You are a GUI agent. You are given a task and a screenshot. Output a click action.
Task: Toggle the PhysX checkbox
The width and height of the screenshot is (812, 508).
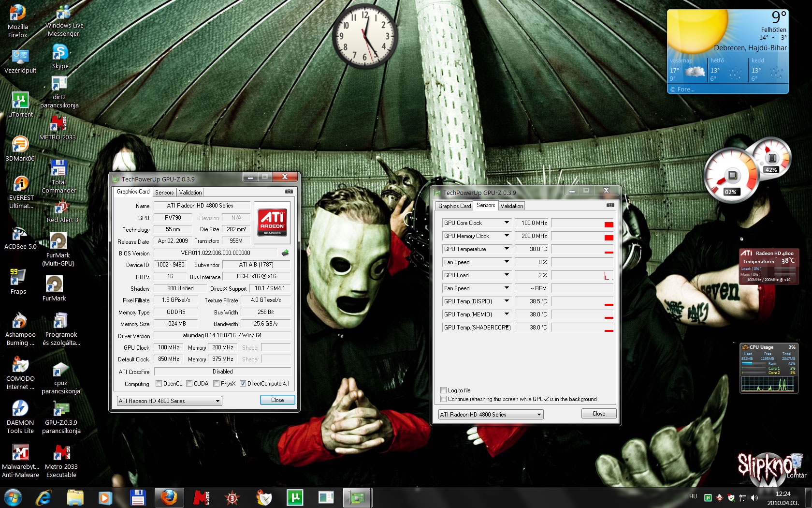[x=217, y=384]
